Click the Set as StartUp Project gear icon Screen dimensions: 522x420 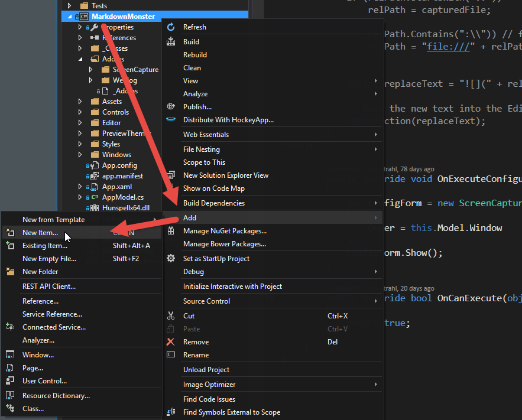click(171, 258)
